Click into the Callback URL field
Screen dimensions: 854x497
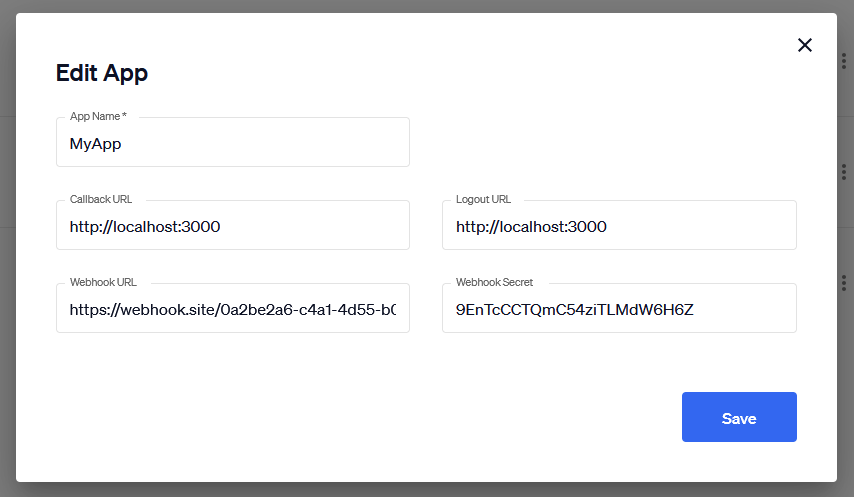point(233,226)
